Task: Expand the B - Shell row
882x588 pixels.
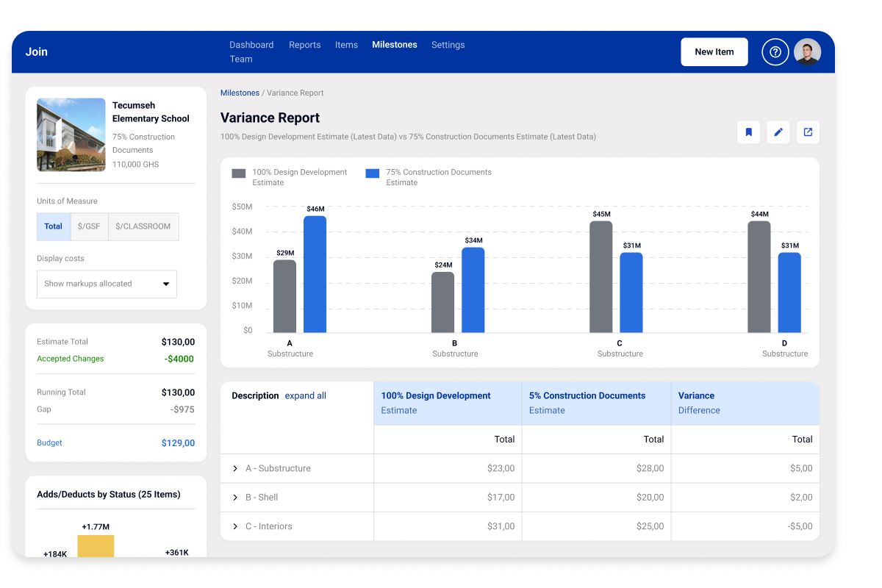Action: click(235, 498)
